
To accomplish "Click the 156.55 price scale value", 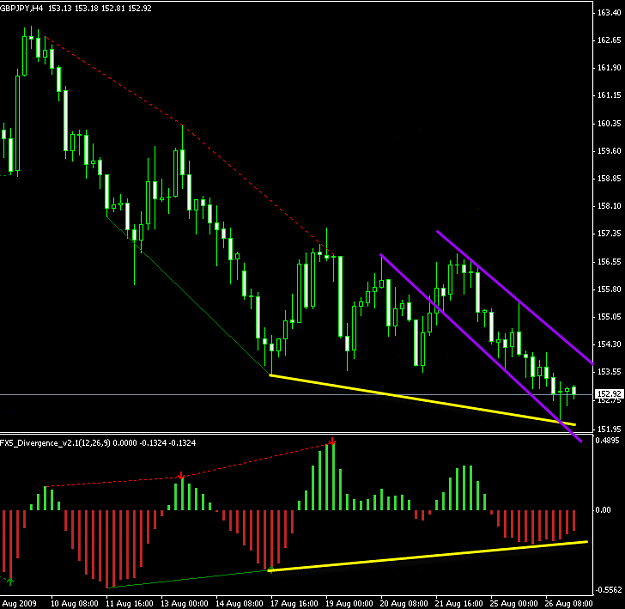I will [609, 261].
